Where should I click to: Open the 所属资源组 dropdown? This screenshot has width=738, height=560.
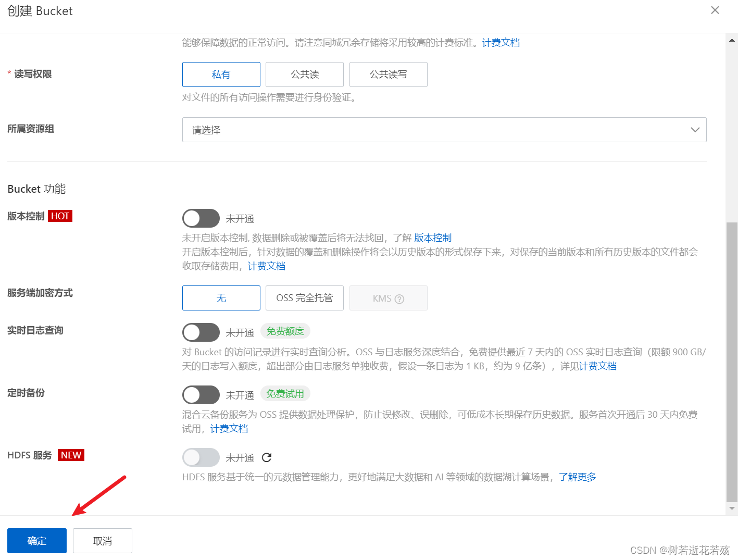click(x=443, y=130)
